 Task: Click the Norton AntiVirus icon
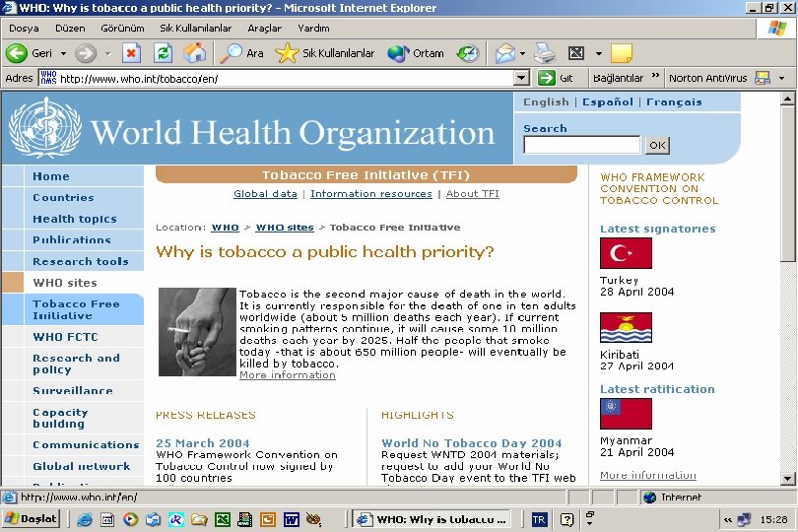(x=763, y=78)
